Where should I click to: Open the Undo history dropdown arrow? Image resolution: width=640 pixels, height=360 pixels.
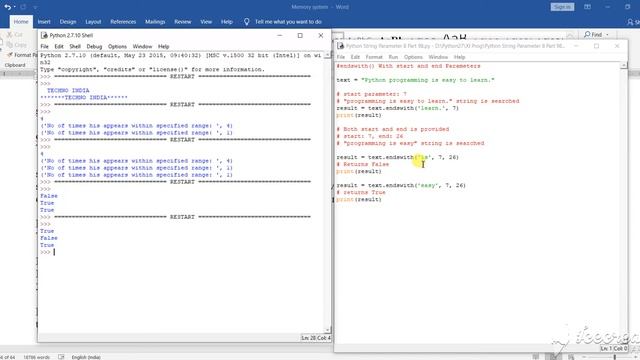click(x=14, y=7)
